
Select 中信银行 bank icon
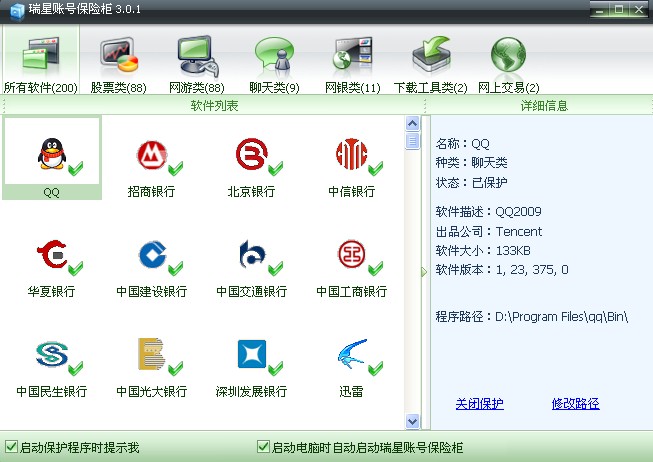[351, 154]
